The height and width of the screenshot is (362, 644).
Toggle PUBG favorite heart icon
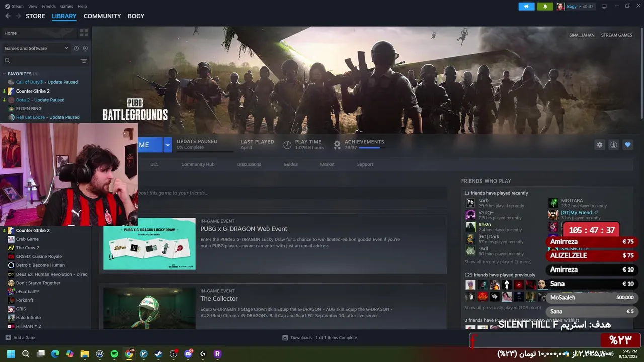[627, 145]
